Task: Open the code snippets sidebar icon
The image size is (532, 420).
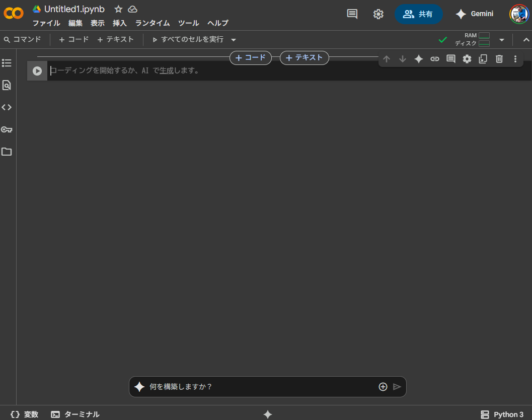Action: pyautogui.click(x=7, y=107)
